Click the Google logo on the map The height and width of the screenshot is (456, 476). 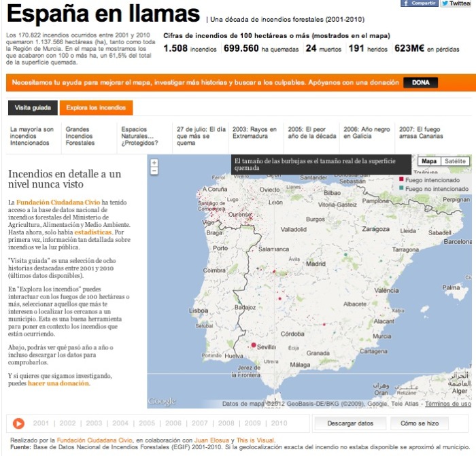[162, 402]
